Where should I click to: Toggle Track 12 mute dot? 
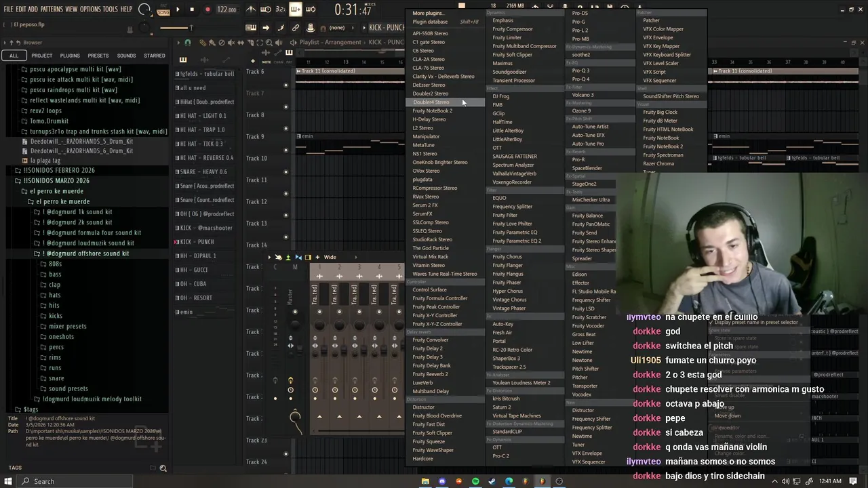pyautogui.click(x=285, y=215)
